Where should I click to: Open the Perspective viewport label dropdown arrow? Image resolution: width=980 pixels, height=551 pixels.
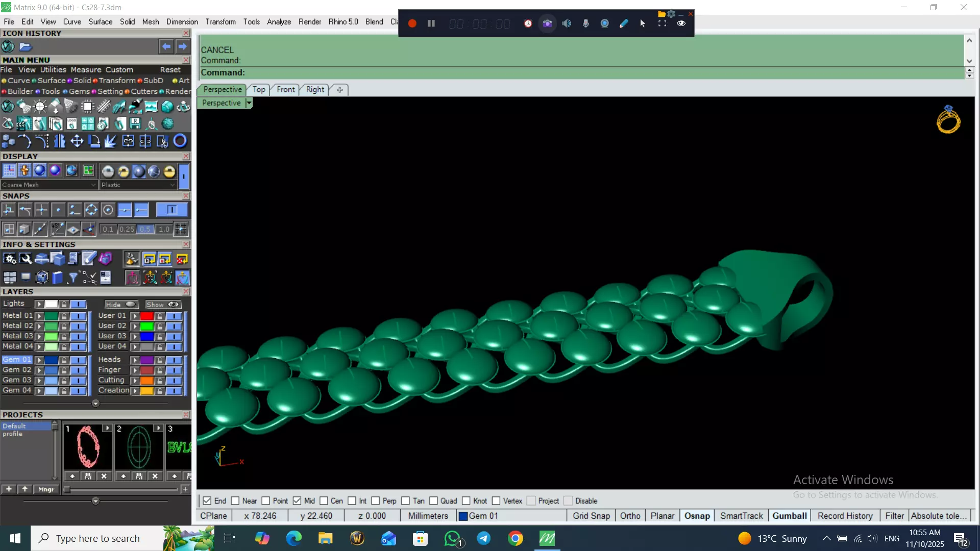click(249, 103)
